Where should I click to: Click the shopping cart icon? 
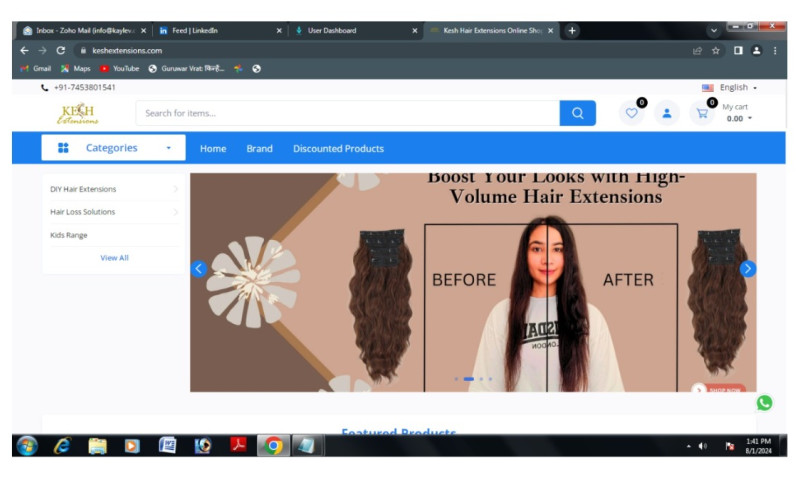coord(703,113)
